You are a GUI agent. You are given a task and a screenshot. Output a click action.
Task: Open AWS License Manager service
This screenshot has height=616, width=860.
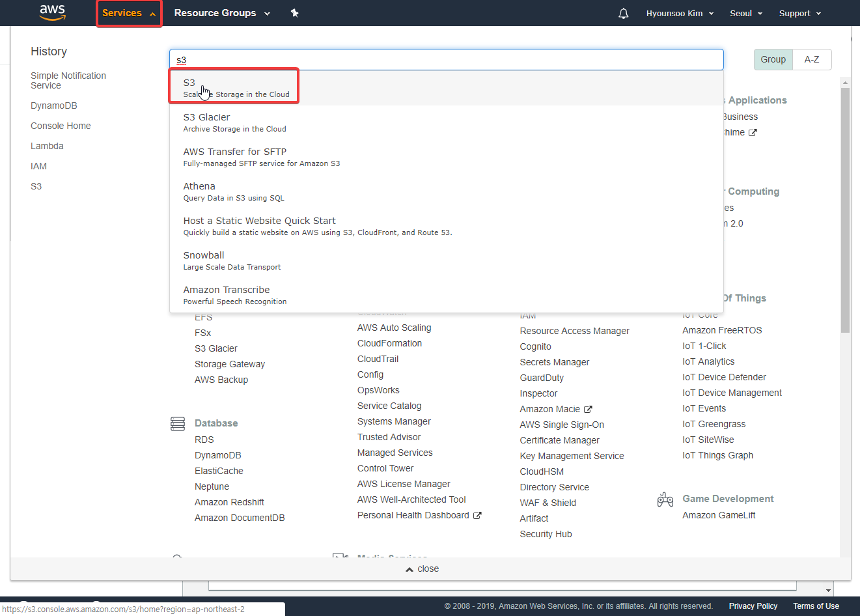[x=404, y=484]
